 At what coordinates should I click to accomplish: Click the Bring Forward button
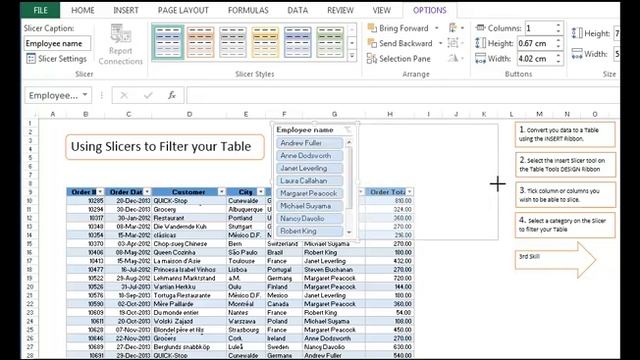click(398, 28)
